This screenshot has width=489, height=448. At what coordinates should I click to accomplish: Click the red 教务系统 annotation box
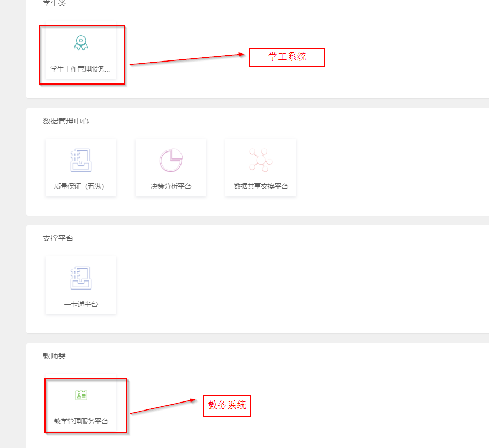click(x=227, y=406)
